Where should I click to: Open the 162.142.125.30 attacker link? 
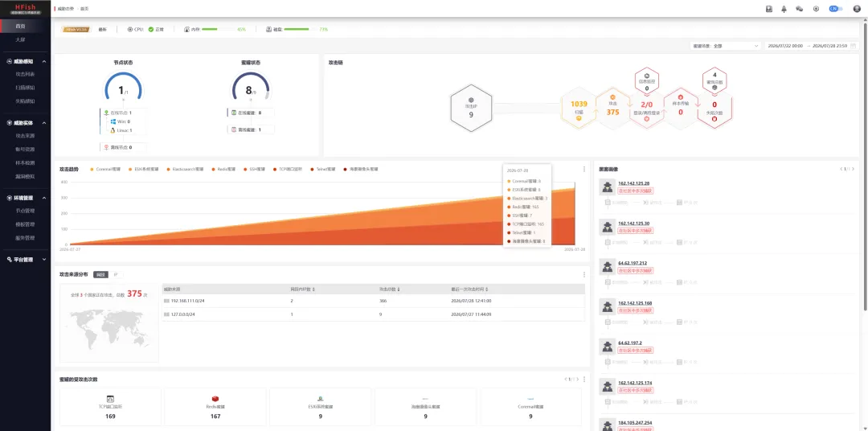(x=634, y=224)
